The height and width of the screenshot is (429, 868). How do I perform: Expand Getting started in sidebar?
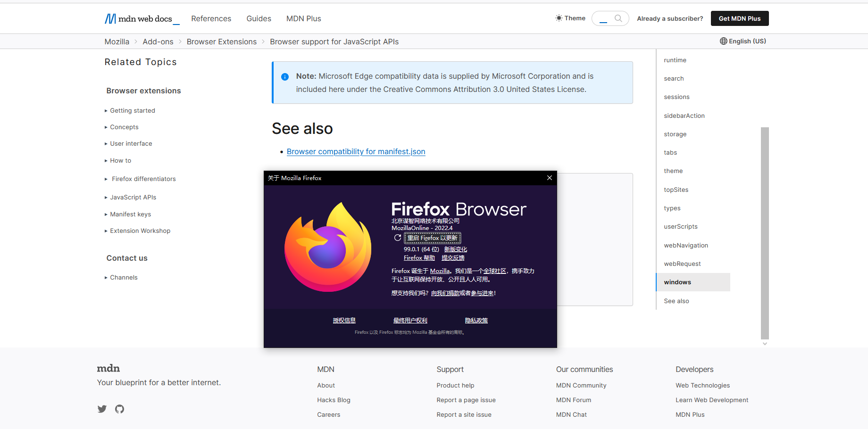point(130,111)
